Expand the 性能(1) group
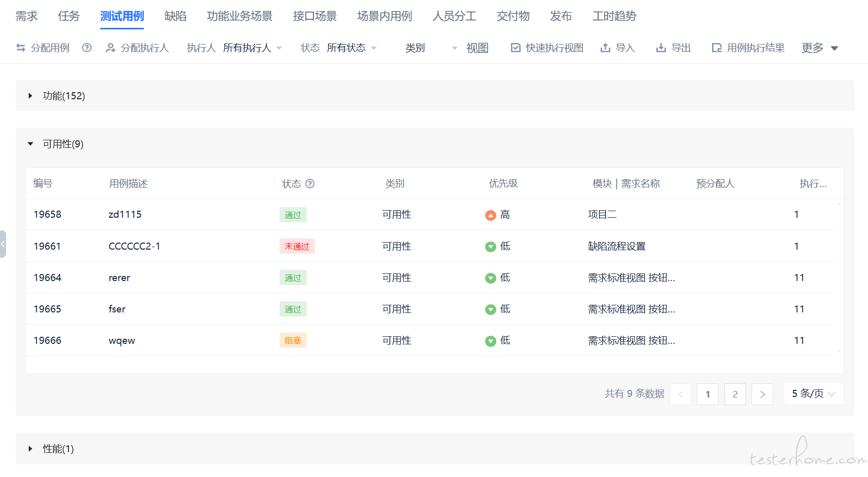868x477 pixels. pyautogui.click(x=30, y=449)
